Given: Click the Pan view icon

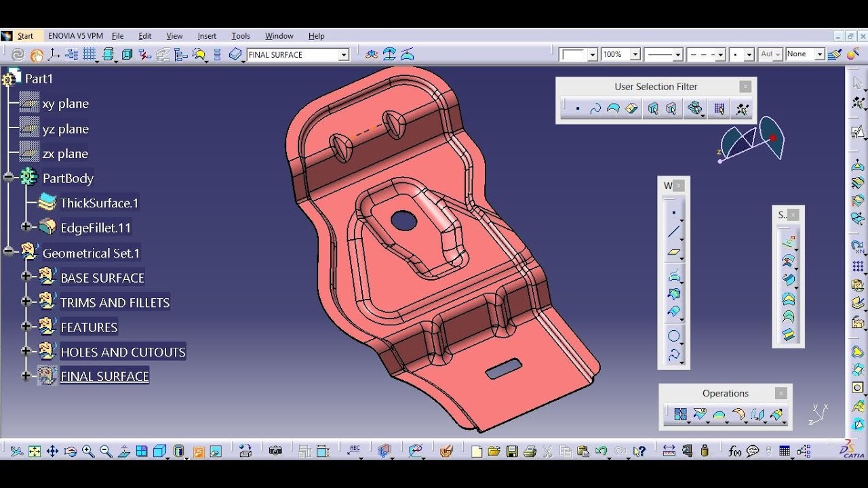Looking at the screenshot, I should pos(52,451).
